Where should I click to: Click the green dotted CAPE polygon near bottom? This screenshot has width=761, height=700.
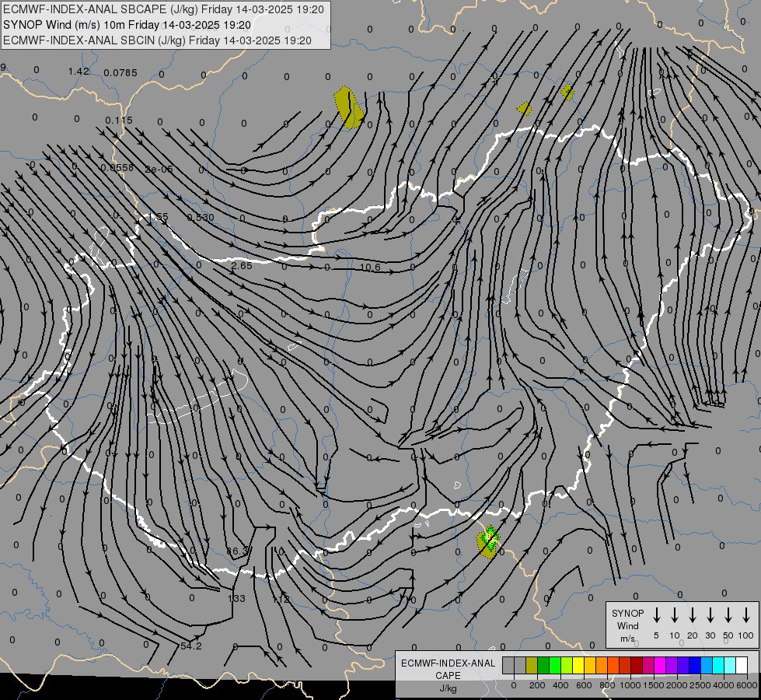click(489, 541)
